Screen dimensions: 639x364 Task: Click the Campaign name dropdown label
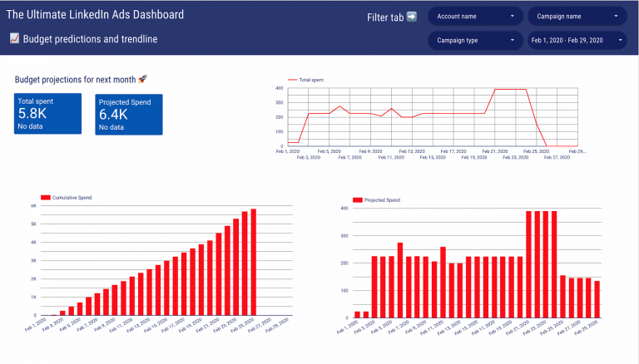coord(570,16)
